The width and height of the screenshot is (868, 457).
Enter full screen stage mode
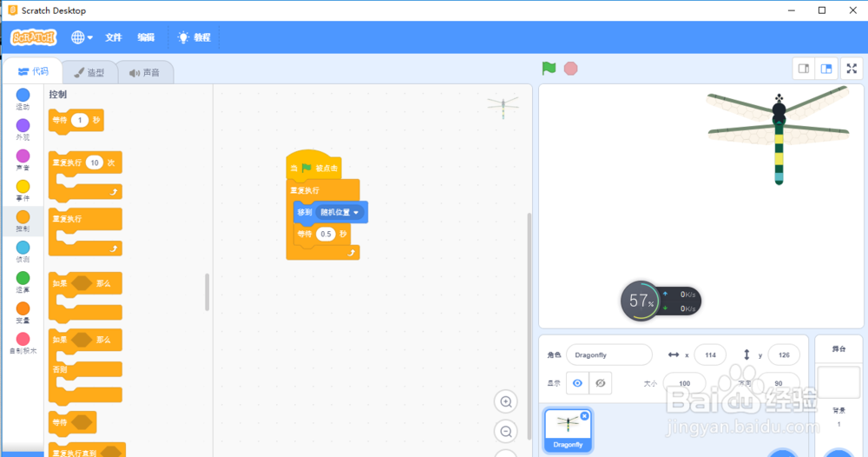tap(852, 69)
